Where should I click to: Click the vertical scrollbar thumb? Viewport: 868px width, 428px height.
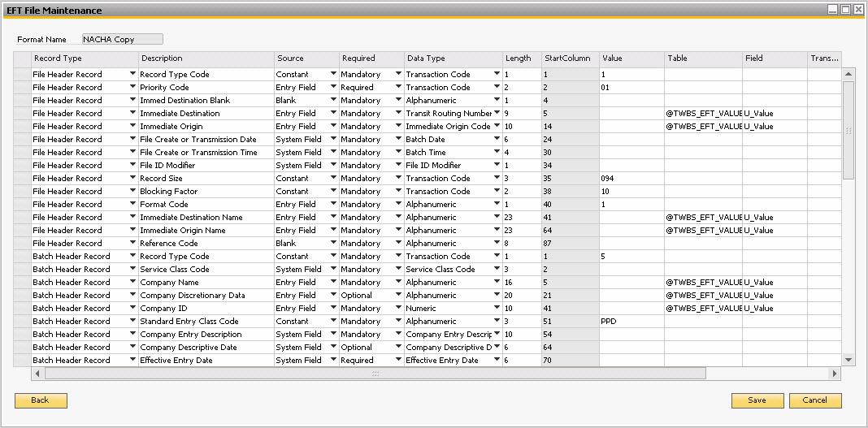[x=848, y=130]
